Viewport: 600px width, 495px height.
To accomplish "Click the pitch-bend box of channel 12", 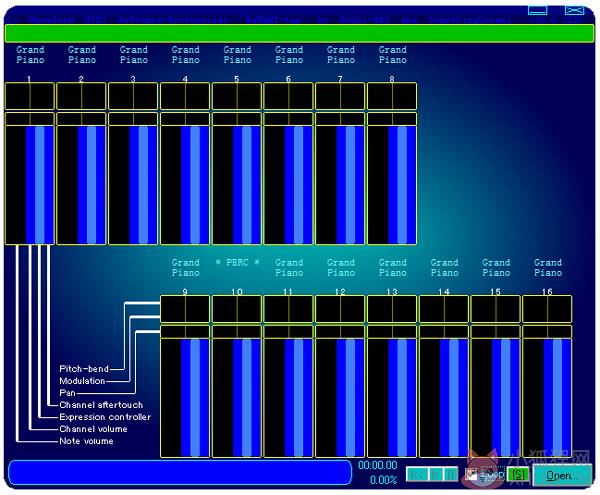I will pyautogui.click(x=340, y=309).
